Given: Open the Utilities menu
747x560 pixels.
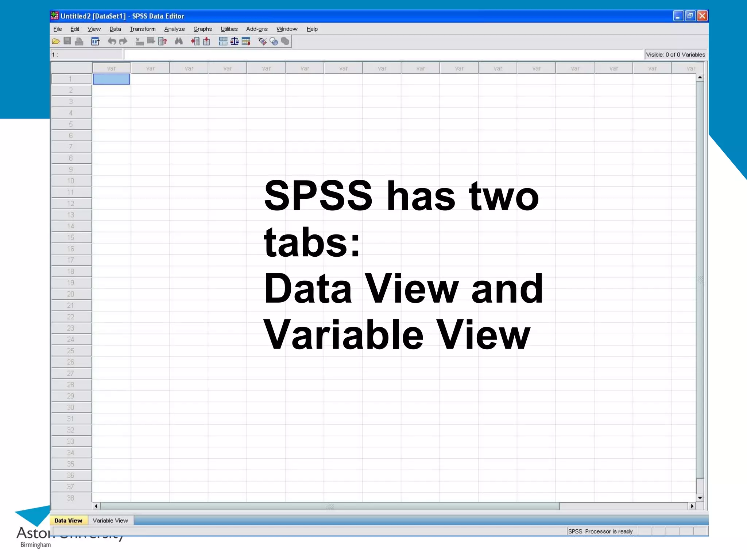Looking at the screenshot, I should pyautogui.click(x=229, y=29).
